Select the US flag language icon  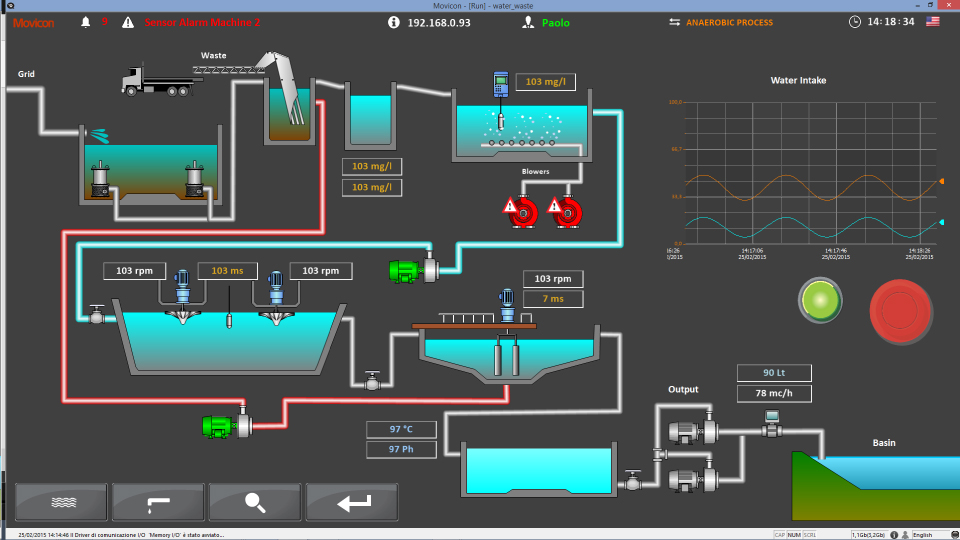click(x=932, y=21)
